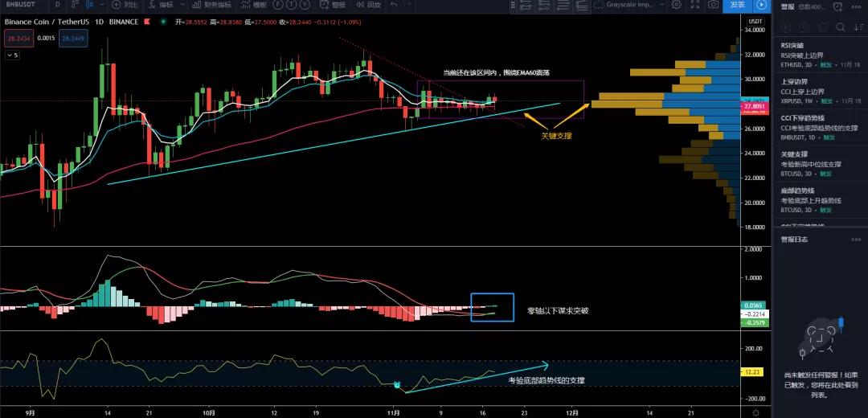The width and height of the screenshot is (868, 418).
Task: Click the green market status dot
Action: coord(163,23)
